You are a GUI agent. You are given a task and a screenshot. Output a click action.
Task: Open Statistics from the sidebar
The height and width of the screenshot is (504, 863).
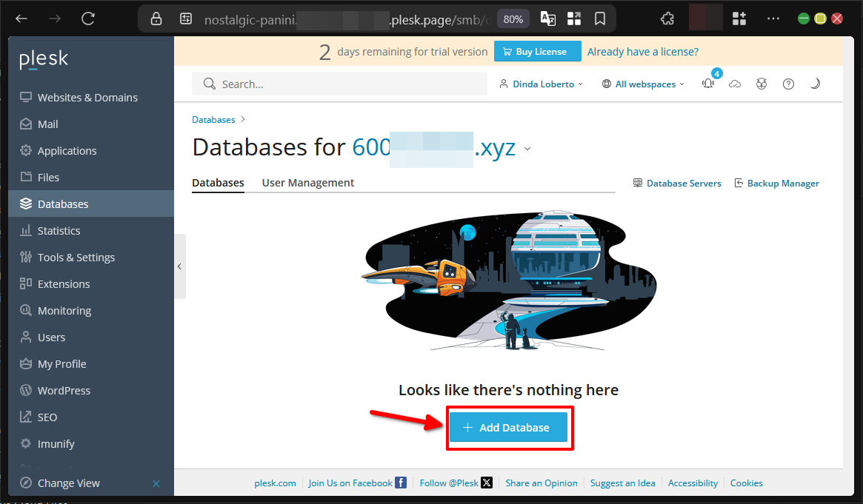click(58, 230)
